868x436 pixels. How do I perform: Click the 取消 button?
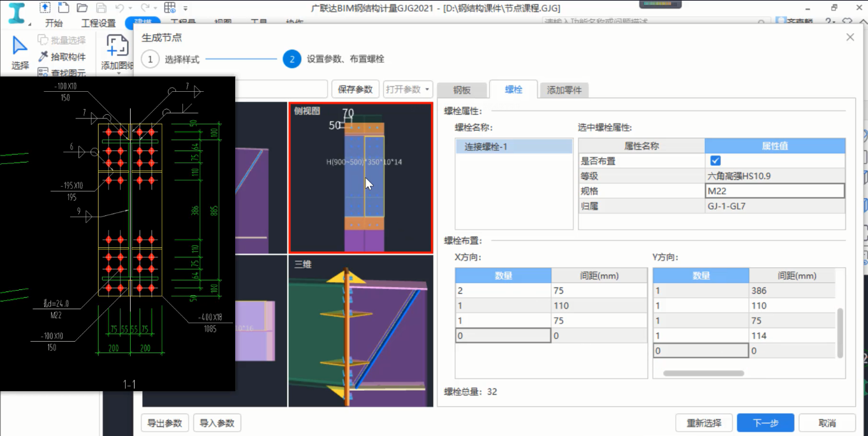coord(827,423)
